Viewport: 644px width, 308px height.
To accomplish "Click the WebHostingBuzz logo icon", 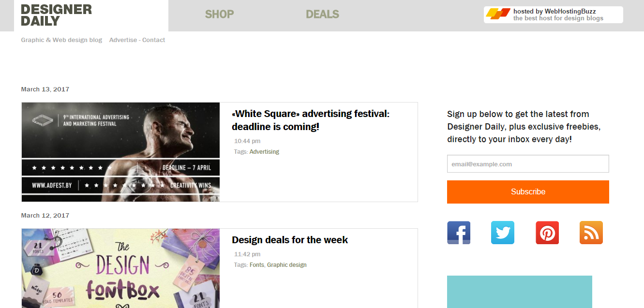I will coord(498,14).
